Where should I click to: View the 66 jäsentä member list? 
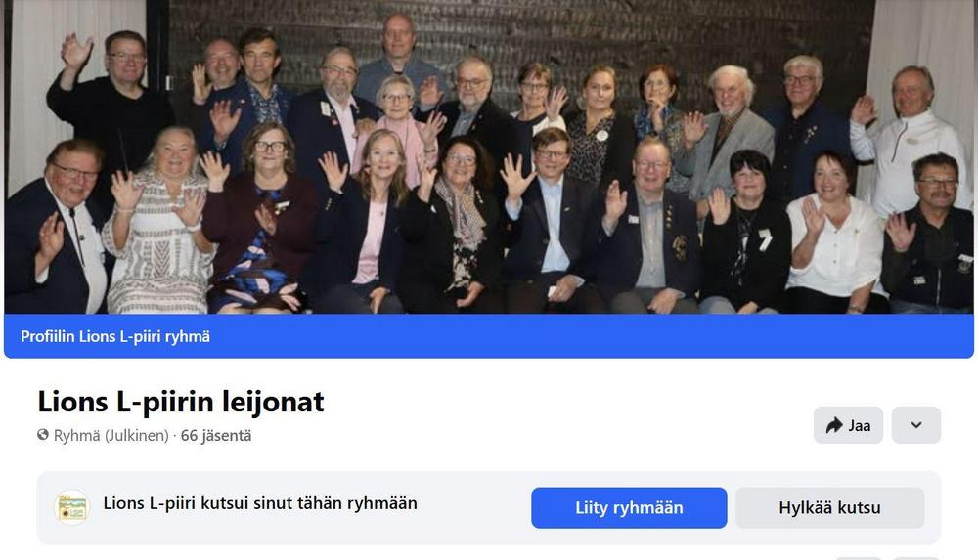point(216,435)
